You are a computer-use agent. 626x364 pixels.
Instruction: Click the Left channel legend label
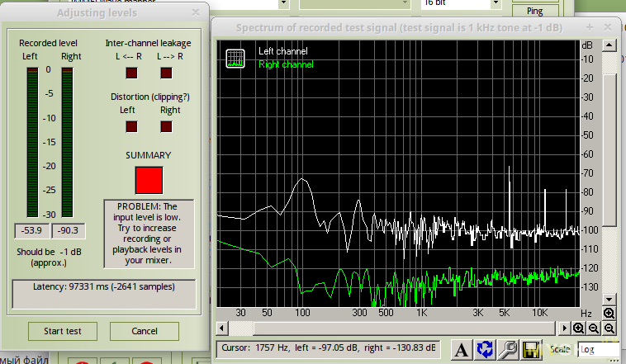[x=283, y=51]
